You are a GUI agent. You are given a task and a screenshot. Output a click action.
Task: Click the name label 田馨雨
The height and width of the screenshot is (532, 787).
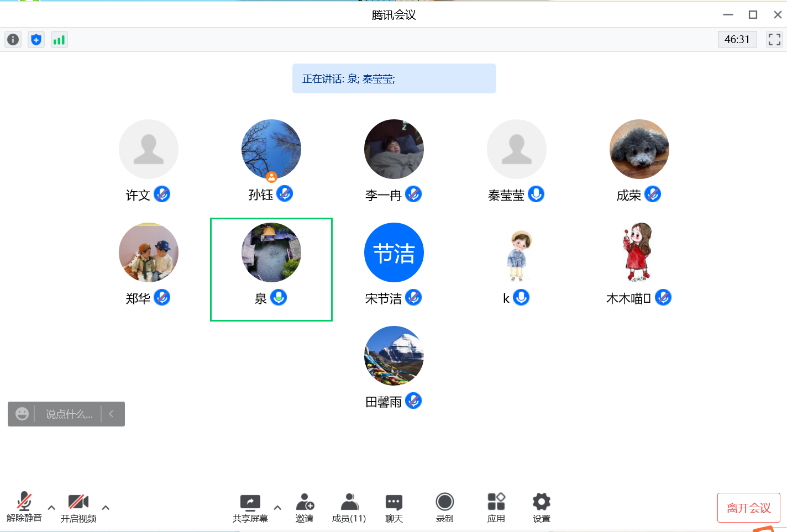pyautogui.click(x=384, y=402)
